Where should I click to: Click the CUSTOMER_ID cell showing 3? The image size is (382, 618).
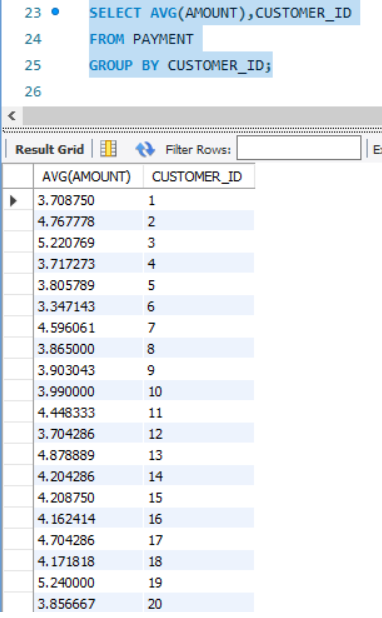tap(199, 243)
